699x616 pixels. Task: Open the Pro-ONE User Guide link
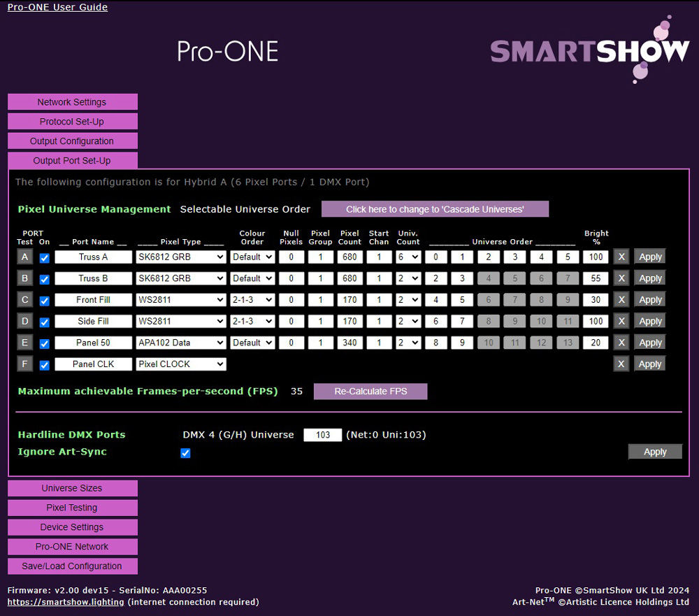(57, 8)
